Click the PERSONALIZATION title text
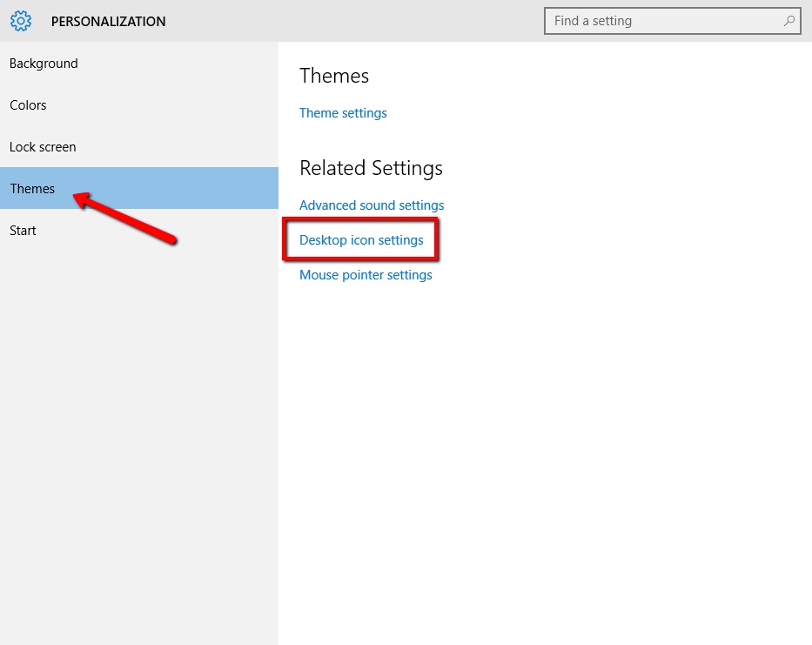The width and height of the screenshot is (812, 645). [108, 21]
